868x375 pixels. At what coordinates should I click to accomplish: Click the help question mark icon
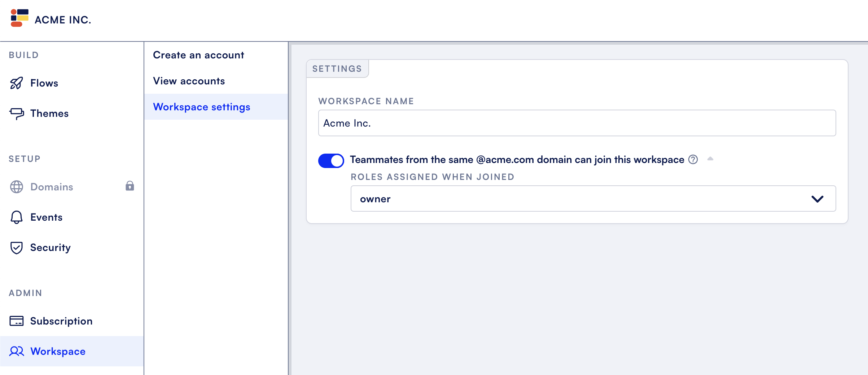point(693,159)
